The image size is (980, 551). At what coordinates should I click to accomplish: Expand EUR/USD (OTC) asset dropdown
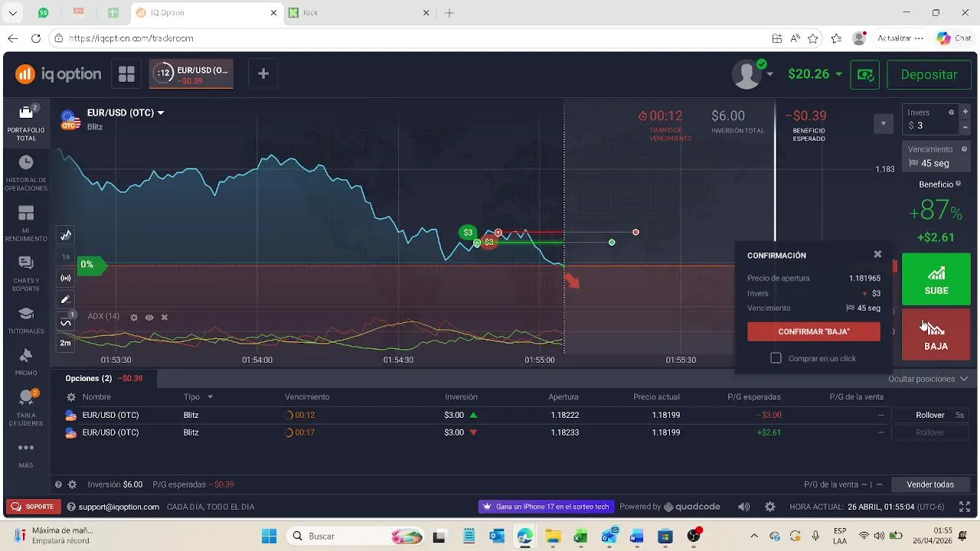pos(161,112)
